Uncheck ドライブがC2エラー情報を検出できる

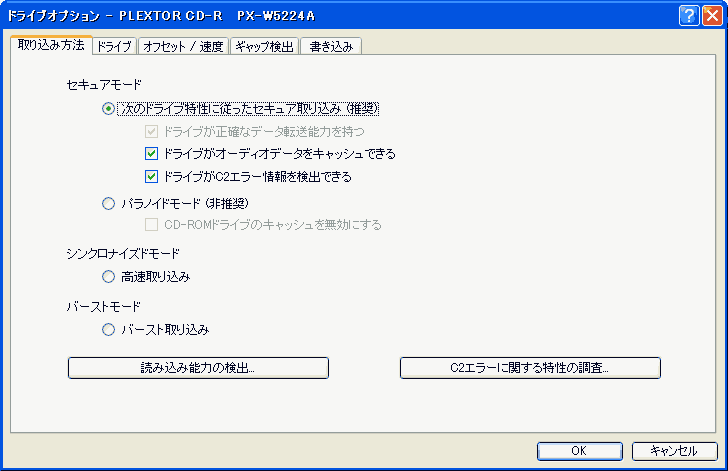pyautogui.click(x=151, y=177)
